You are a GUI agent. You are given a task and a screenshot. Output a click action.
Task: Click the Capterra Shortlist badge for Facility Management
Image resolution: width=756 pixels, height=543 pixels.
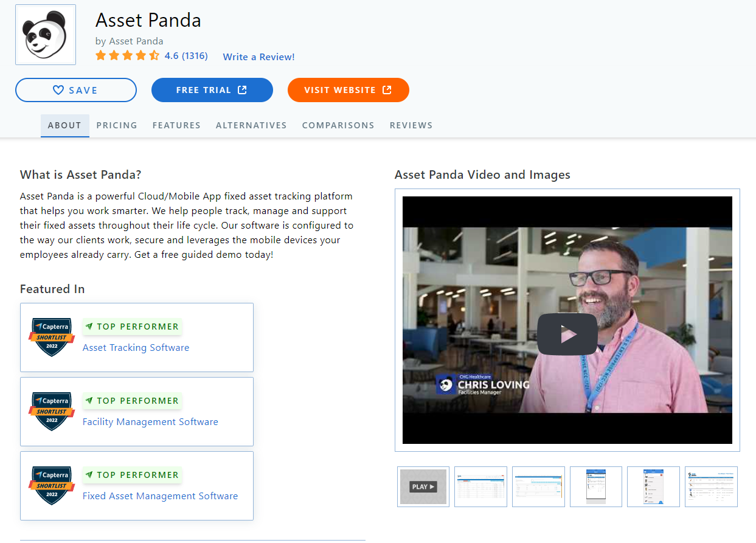[52, 411]
